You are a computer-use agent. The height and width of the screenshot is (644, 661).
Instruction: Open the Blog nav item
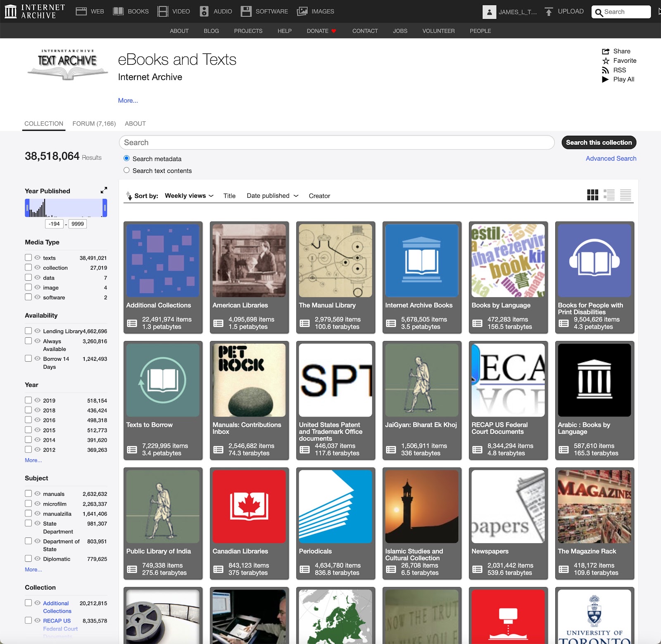[x=211, y=31]
